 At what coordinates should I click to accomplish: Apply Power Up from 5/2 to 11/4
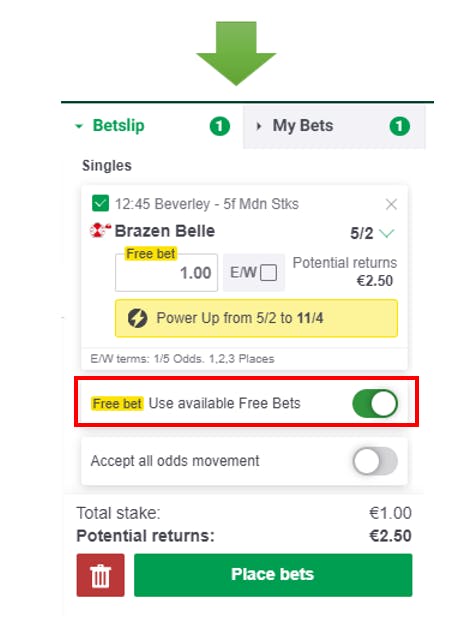(x=256, y=318)
